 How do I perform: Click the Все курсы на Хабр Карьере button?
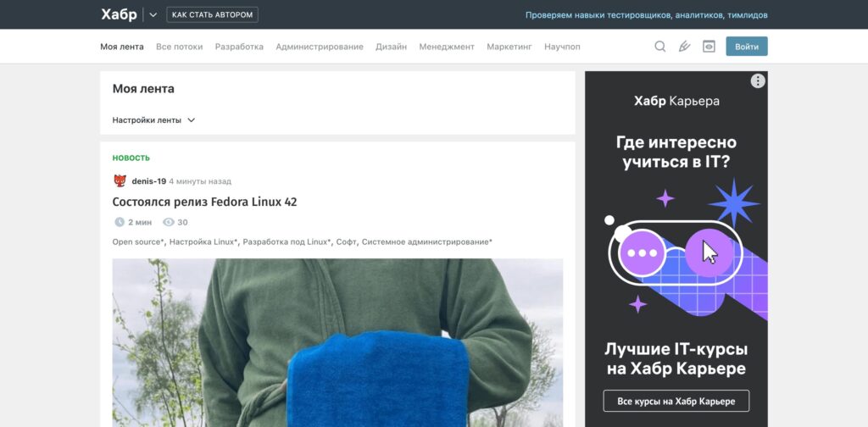coord(676,401)
